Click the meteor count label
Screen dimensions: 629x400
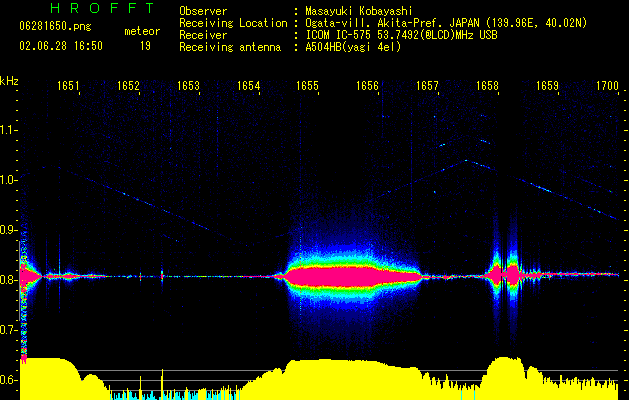pos(142,31)
